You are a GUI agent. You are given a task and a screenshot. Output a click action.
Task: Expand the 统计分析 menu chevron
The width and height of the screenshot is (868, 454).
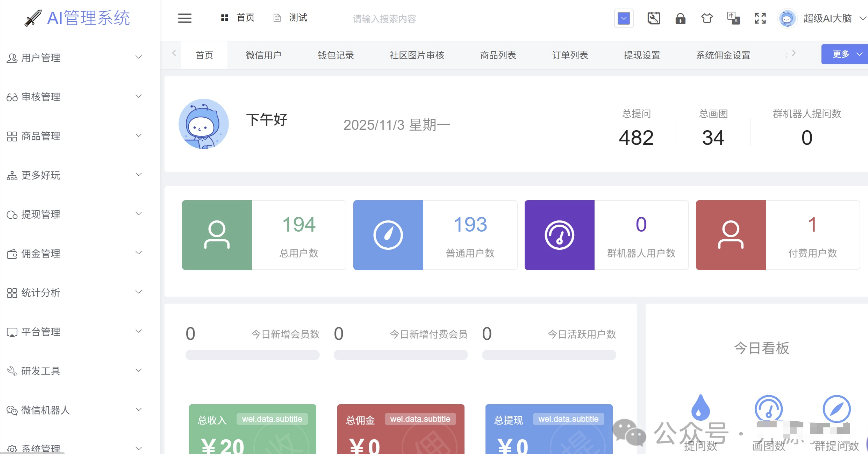pos(138,292)
